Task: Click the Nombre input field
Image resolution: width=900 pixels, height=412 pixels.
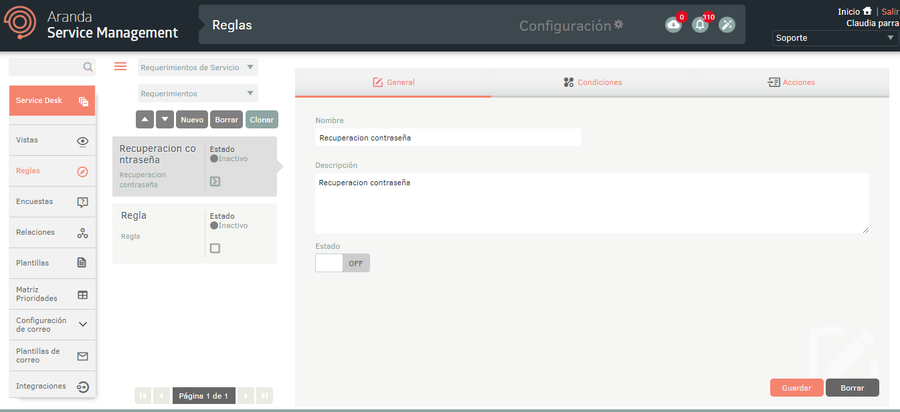Action: point(447,137)
